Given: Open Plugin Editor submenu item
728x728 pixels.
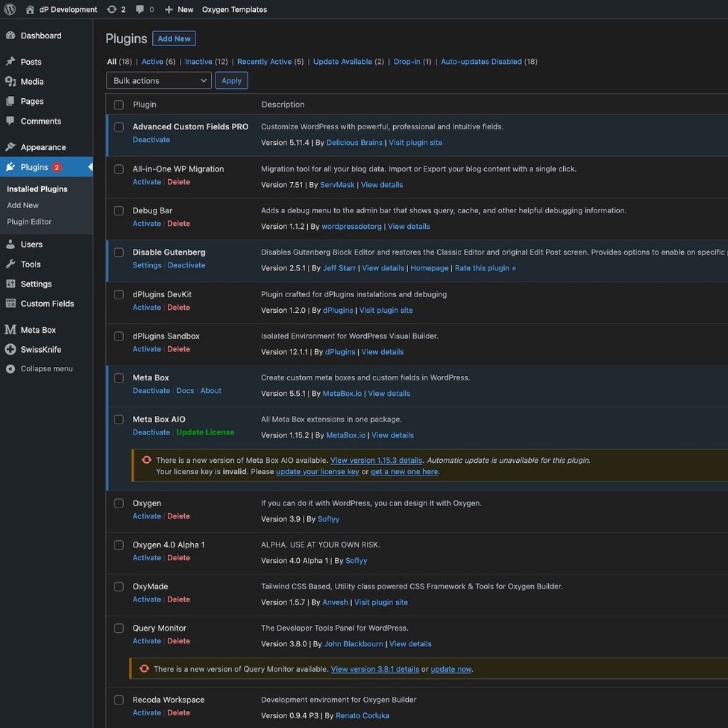Looking at the screenshot, I should click(x=29, y=222).
